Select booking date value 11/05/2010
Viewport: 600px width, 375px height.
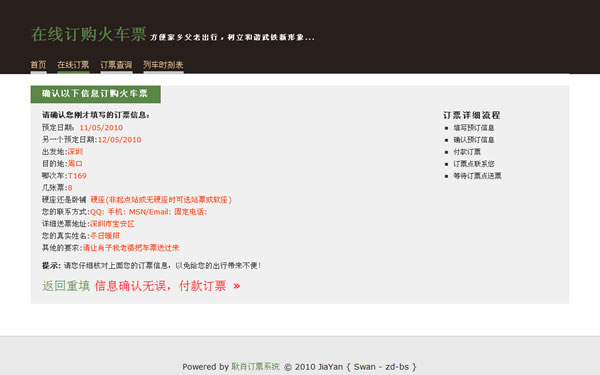[101, 128]
